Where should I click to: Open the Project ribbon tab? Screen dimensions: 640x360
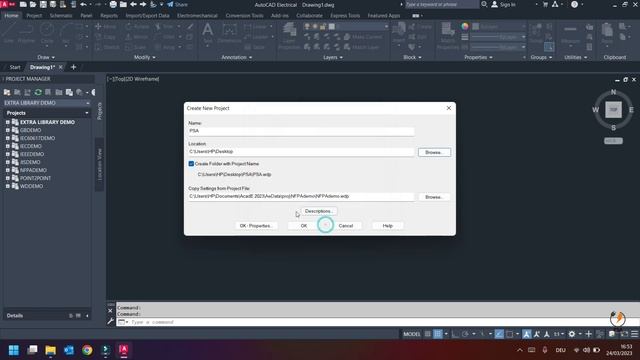(x=34, y=16)
